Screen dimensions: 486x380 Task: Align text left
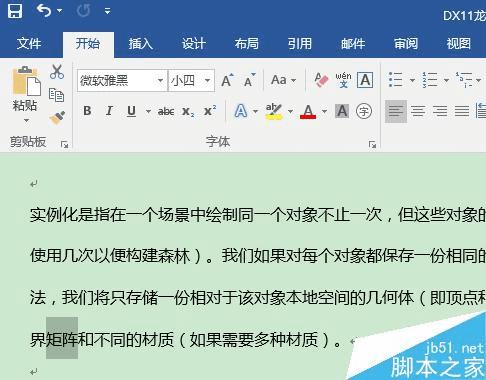396,111
